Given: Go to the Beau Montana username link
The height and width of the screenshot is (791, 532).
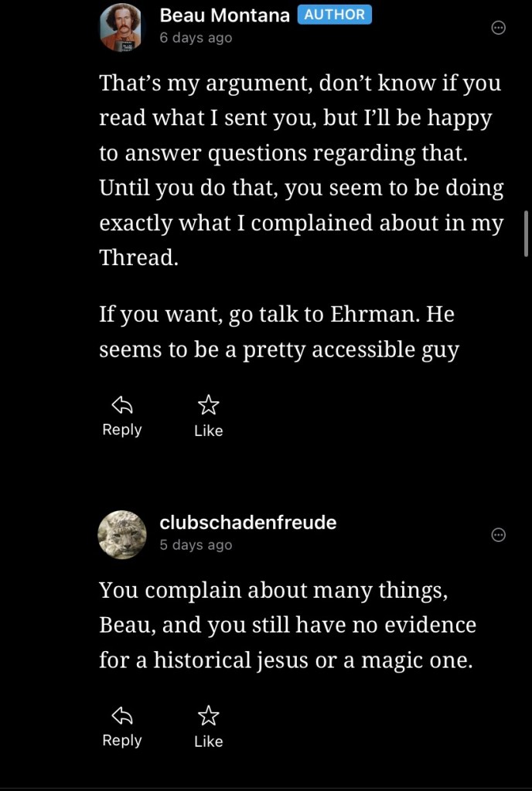Looking at the screenshot, I should coord(225,15).
